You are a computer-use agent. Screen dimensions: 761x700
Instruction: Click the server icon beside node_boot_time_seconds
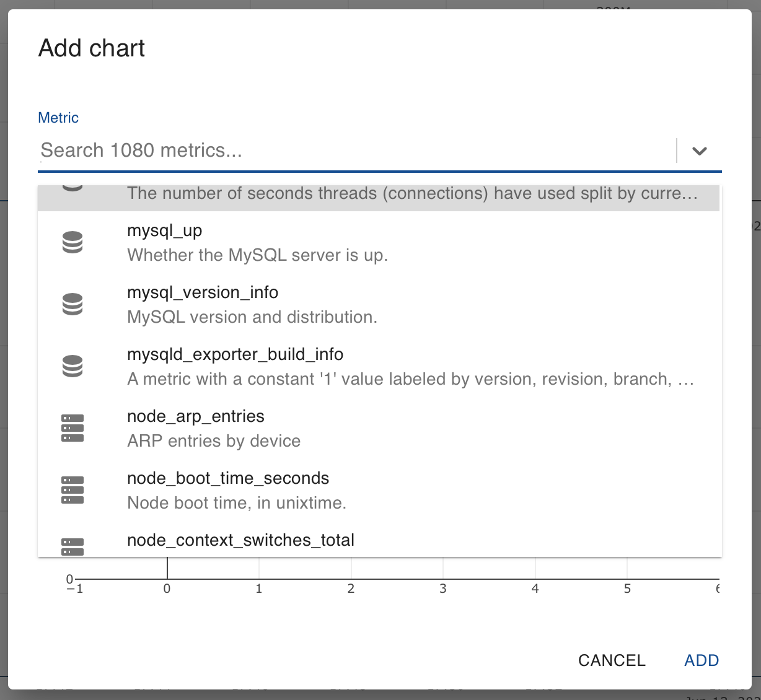click(x=73, y=490)
